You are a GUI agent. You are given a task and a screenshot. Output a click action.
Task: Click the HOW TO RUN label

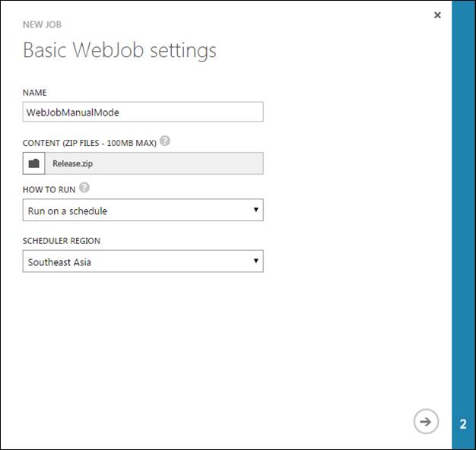pyautogui.click(x=49, y=189)
